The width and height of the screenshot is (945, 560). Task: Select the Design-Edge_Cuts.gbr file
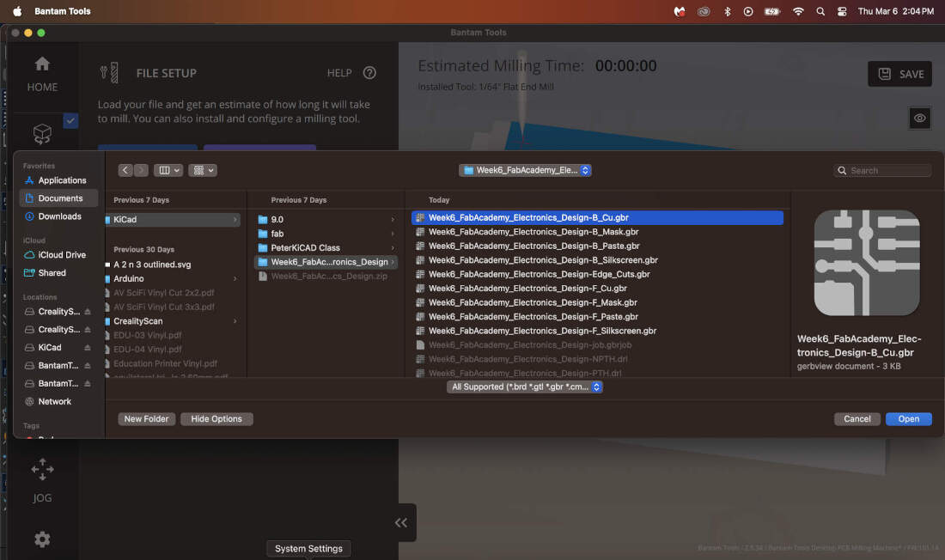tap(597, 274)
